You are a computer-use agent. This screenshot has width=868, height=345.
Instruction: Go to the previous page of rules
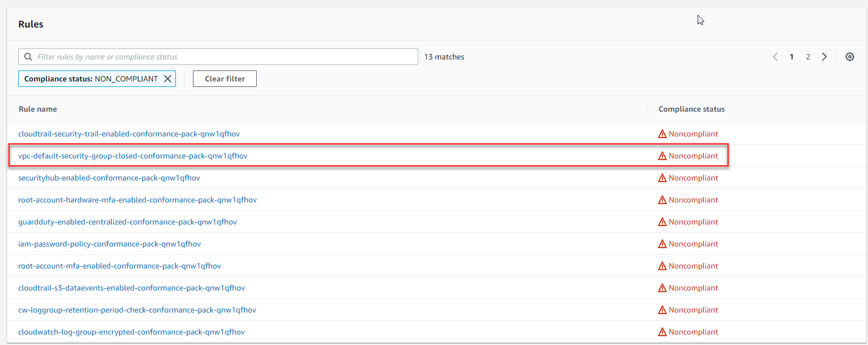tap(775, 57)
